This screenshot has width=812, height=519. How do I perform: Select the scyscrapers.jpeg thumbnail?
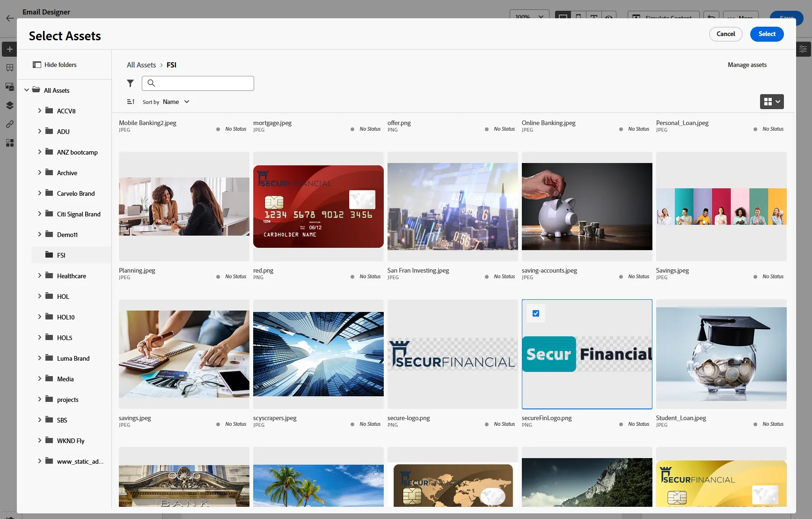318,354
